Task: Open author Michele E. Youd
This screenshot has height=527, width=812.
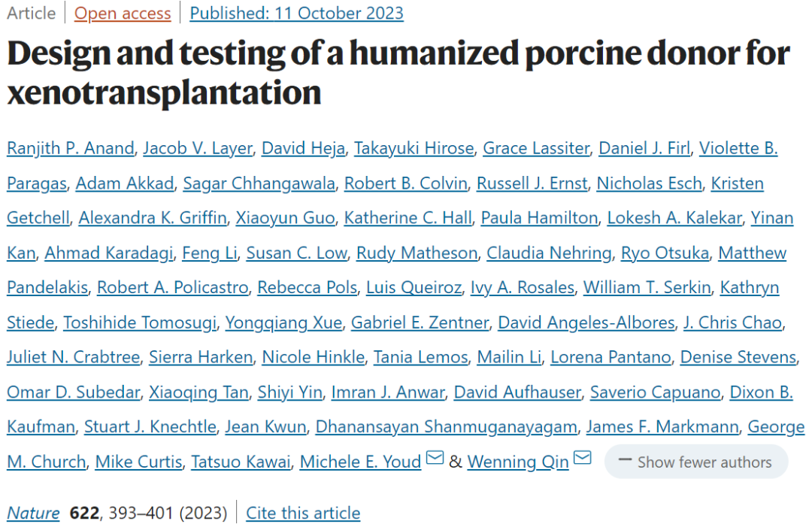Action: pyautogui.click(x=360, y=462)
